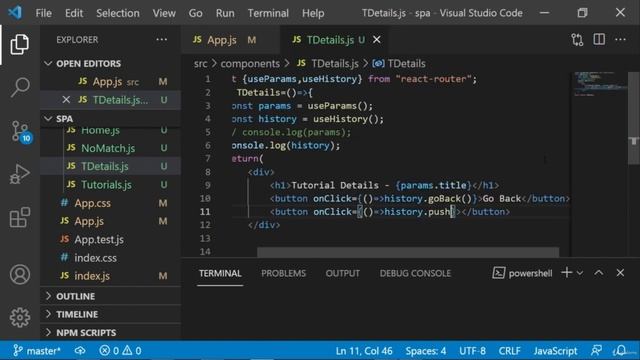Click the master branch indicator
Image resolution: width=640 pixels, height=360 pixels.
pos(37,351)
